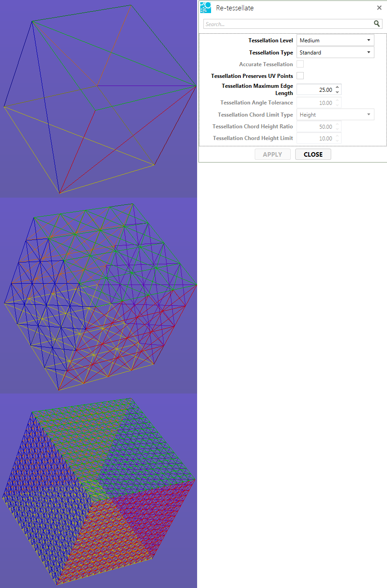
Task: Click the Re-tessellate panel icon
Action: tap(206, 8)
